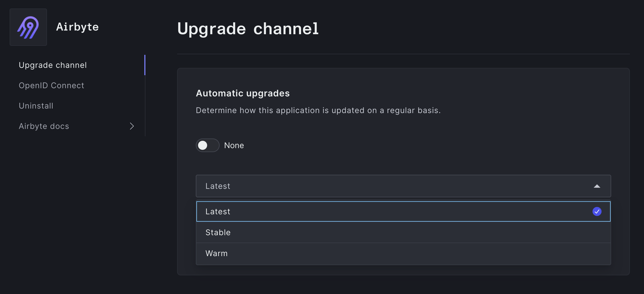Viewport: 644px width, 294px height.
Task: Click the purple active indicator bar in sidebar
Action: point(145,65)
